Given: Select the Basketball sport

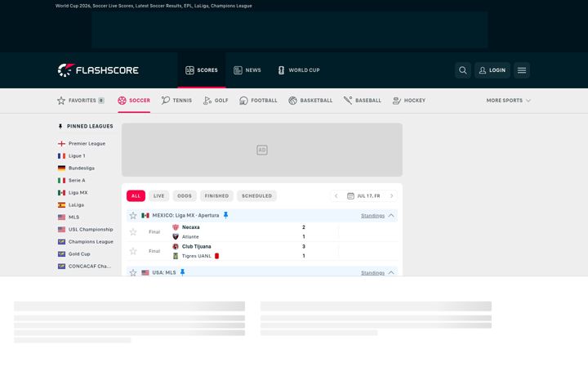Looking at the screenshot, I should (x=310, y=101).
